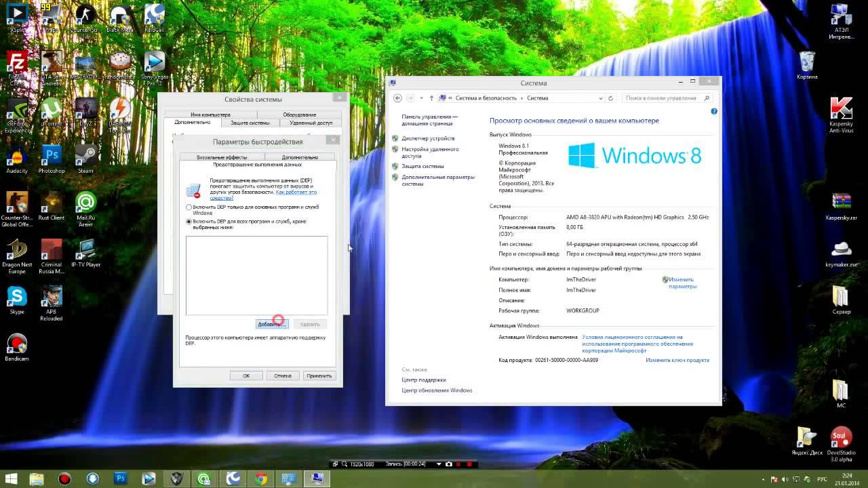
Task: Open the Яндекс.Диск desktop icon
Action: coord(807,440)
